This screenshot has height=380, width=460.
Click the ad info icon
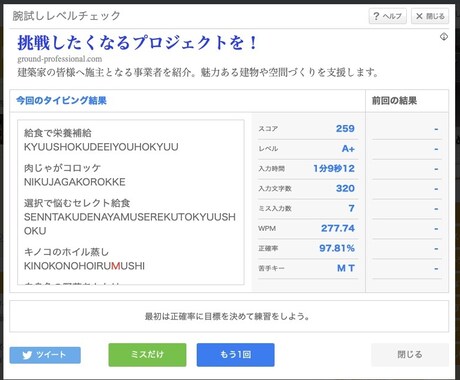point(444,37)
